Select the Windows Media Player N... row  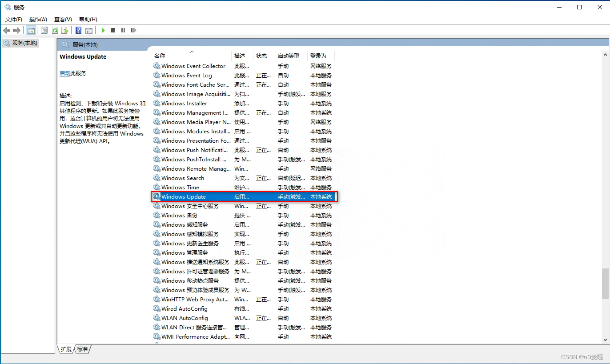[x=243, y=122]
